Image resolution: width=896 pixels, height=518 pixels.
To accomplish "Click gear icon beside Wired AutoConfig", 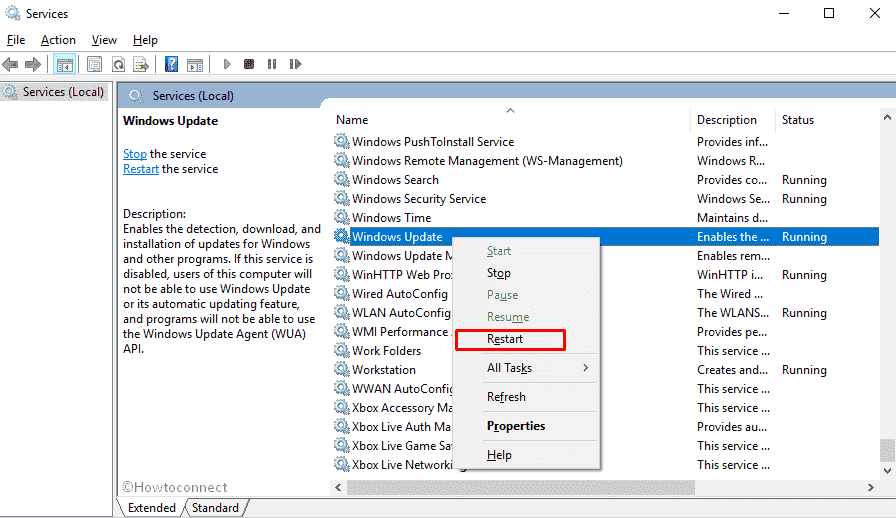I will 342,293.
